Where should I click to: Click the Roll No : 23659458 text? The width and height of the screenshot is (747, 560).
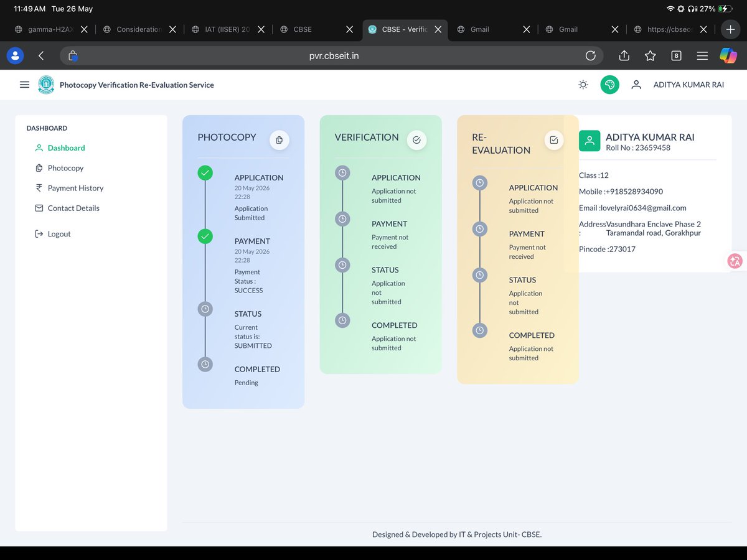tap(638, 148)
